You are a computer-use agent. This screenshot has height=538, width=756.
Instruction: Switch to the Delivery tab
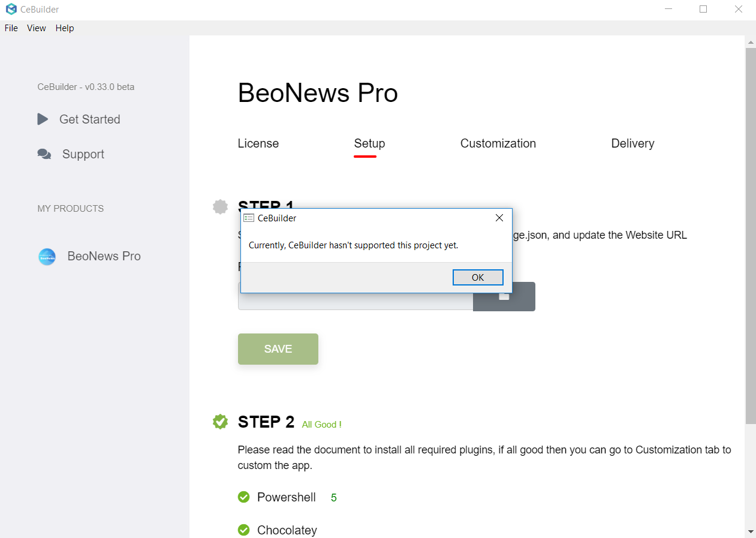point(632,143)
